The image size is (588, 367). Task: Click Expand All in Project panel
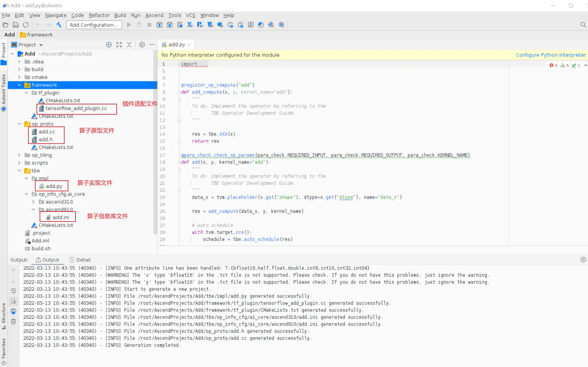[x=119, y=45]
